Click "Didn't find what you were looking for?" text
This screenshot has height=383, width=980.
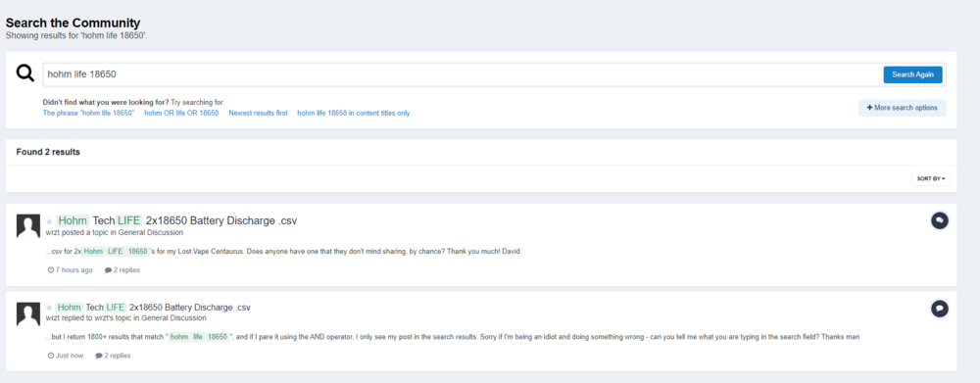[x=106, y=102]
